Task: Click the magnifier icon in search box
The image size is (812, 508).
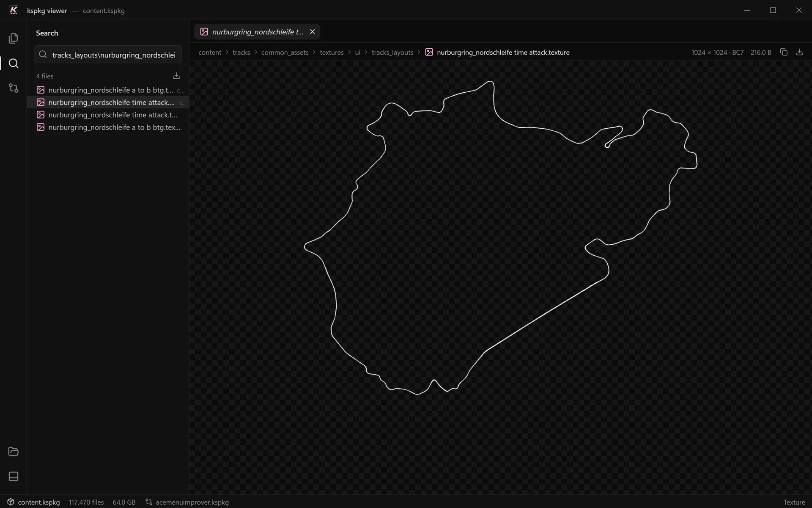Action: coord(43,54)
